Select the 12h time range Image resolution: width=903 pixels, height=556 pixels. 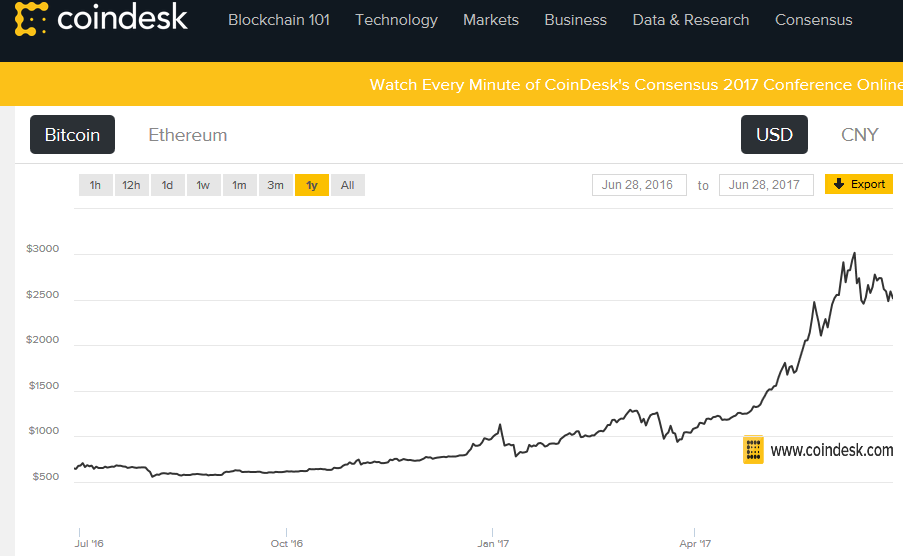pos(130,185)
